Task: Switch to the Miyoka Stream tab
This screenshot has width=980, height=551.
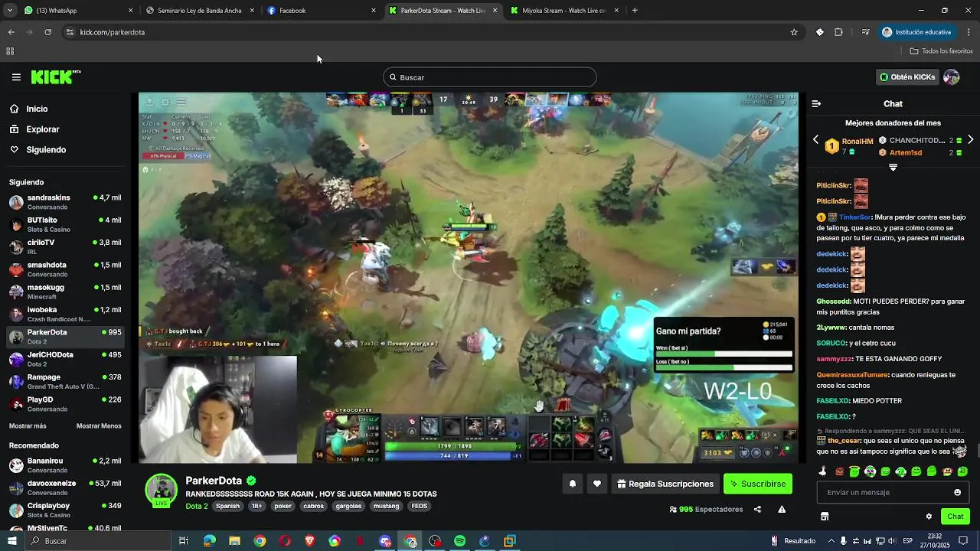Action: (x=565, y=11)
